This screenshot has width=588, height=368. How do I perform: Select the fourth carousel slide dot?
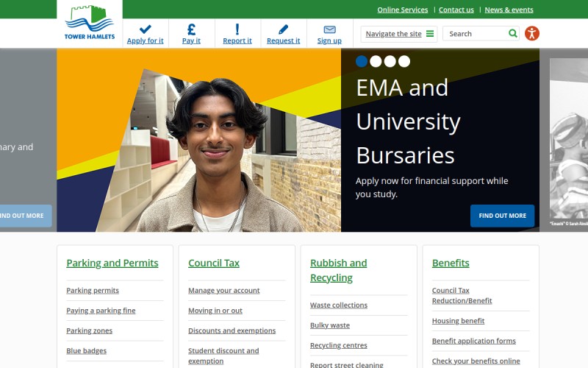[404, 61]
